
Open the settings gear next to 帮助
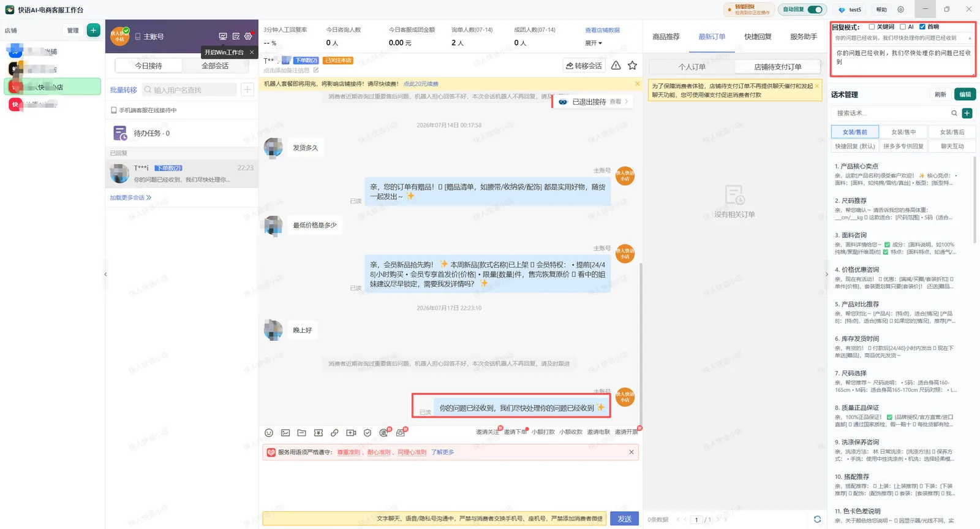(900, 9)
